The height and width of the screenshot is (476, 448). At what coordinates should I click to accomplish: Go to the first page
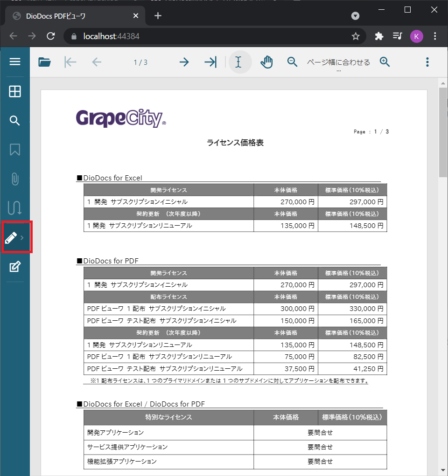coord(70,62)
